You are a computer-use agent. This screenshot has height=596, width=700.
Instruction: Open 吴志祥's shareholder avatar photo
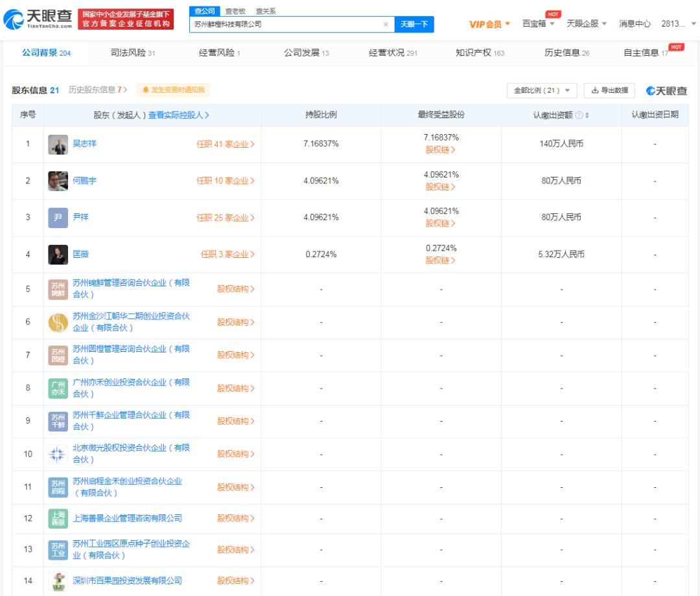pos(58,144)
